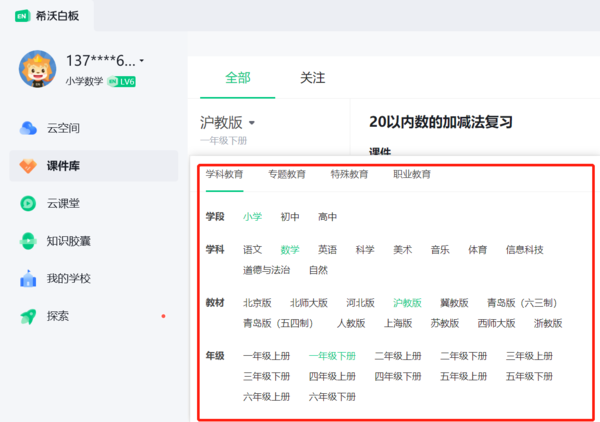Pick 人教版 textbook edition
This screenshot has height=422, width=600.
click(351, 323)
